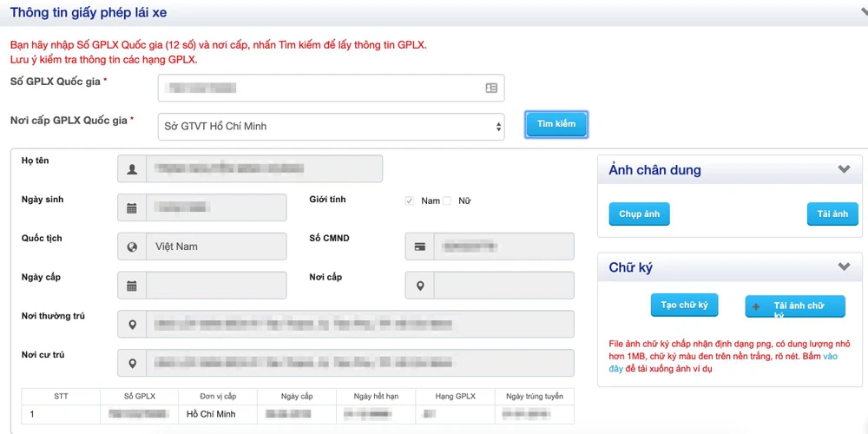
Task: Click the Tải ảnh chữ ký upload button
Action: click(794, 306)
